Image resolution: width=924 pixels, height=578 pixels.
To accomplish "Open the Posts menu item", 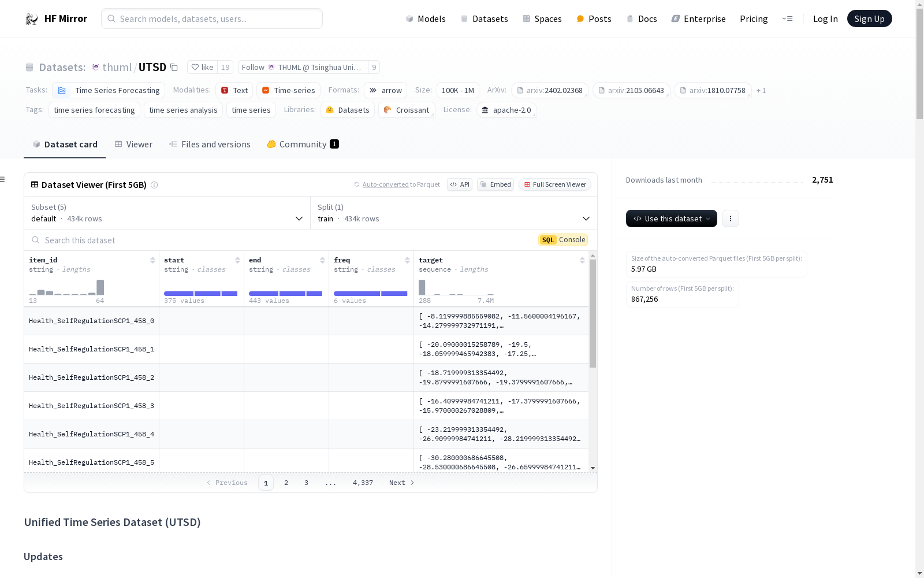I will (594, 18).
